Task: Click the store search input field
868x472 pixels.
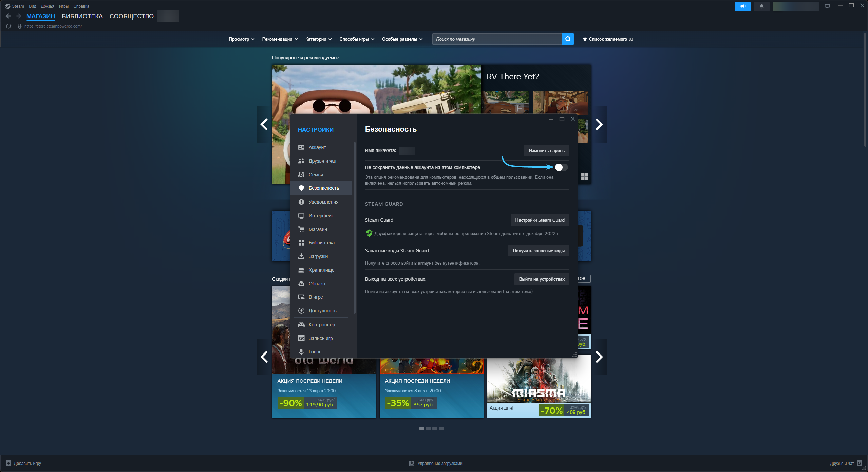Action: pyautogui.click(x=497, y=39)
